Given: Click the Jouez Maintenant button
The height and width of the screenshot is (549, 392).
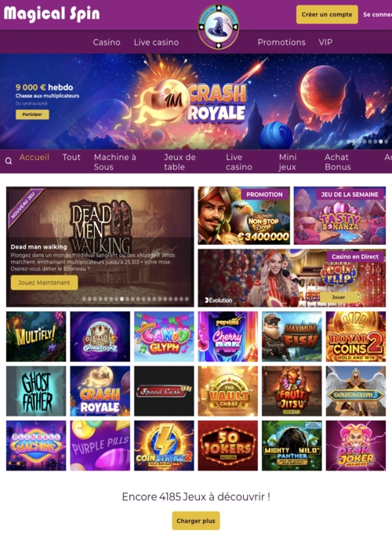Looking at the screenshot, I should (44, 282).
